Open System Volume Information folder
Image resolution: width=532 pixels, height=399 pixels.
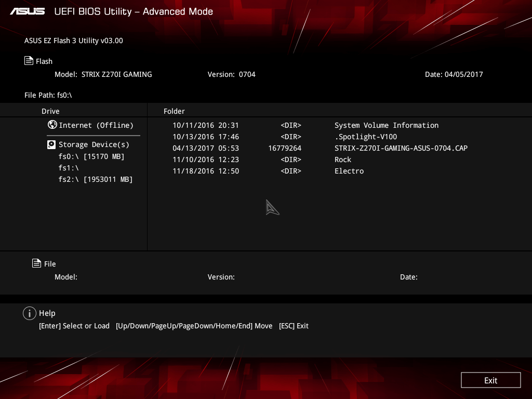point(387,125)
